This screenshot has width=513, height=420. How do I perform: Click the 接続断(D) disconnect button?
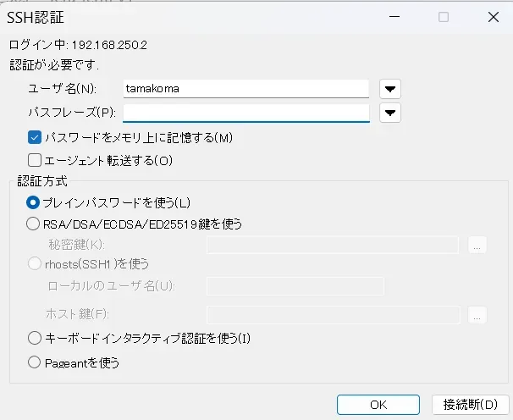[470, 405]
